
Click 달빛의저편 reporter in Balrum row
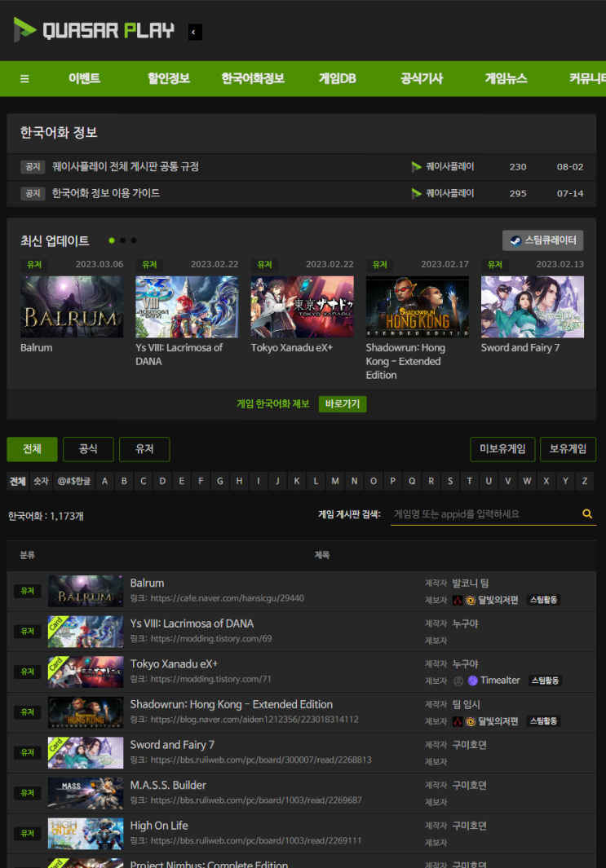[498, 600]
